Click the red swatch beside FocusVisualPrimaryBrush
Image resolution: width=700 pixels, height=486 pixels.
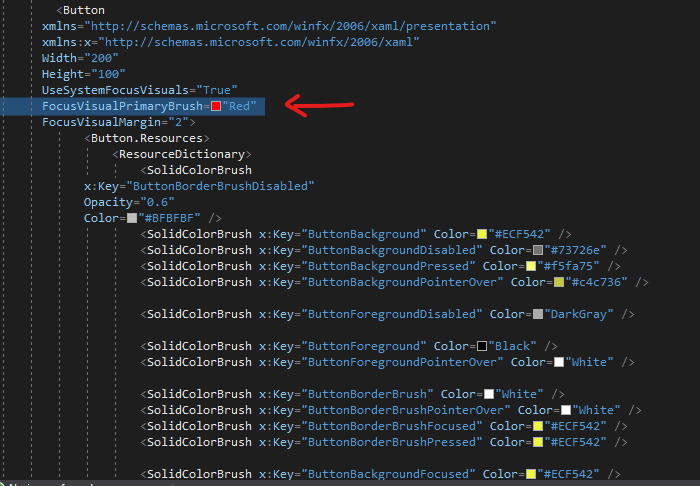pos(215,106)
